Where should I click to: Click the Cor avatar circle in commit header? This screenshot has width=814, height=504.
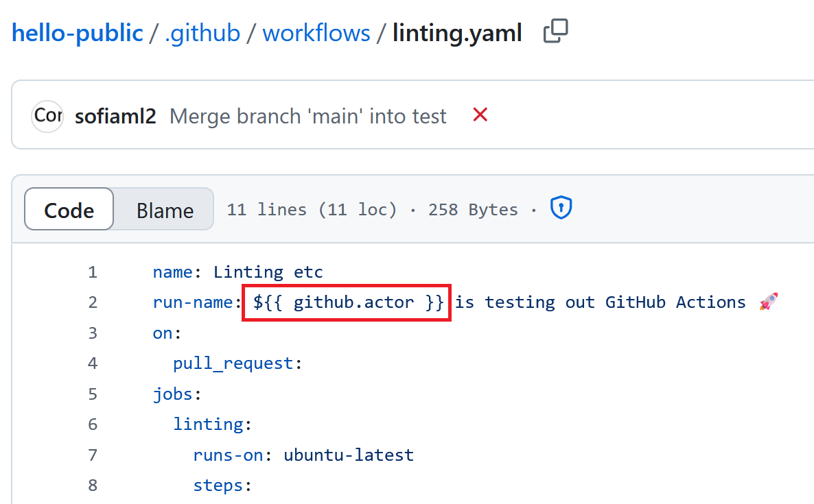pos(47,115)
